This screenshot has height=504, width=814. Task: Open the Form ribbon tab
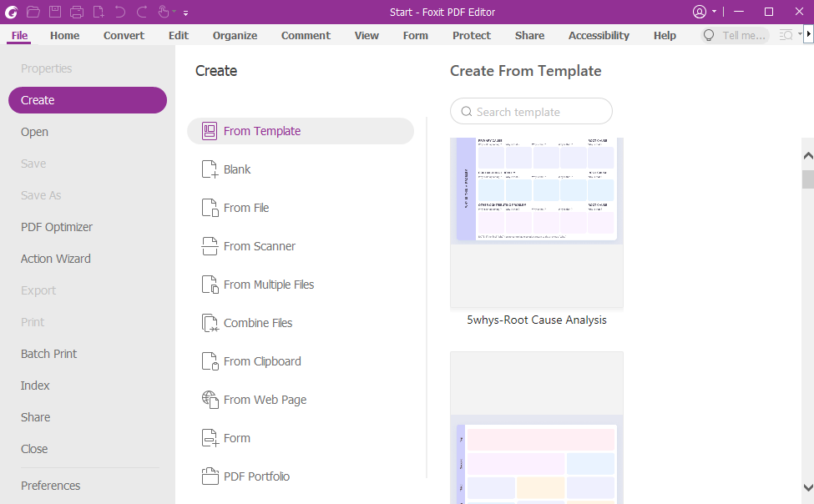[x=415, y=35]
